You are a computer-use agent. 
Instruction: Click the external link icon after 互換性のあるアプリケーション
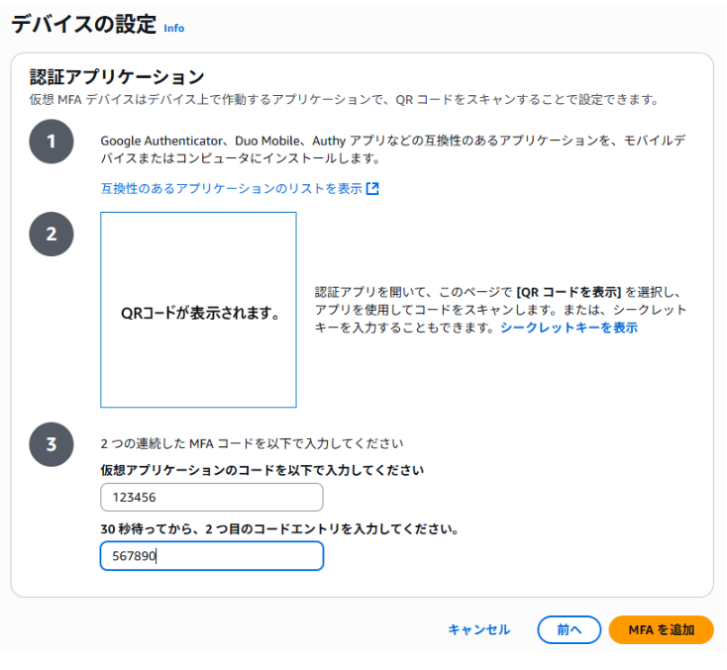tap(373, 188)
